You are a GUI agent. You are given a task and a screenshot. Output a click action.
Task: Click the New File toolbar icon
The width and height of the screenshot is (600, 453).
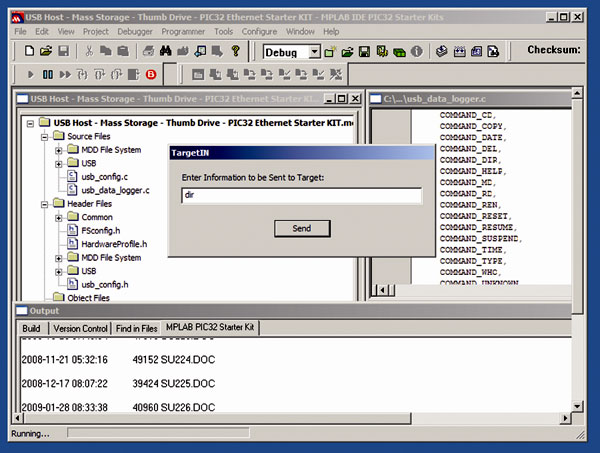29,51
